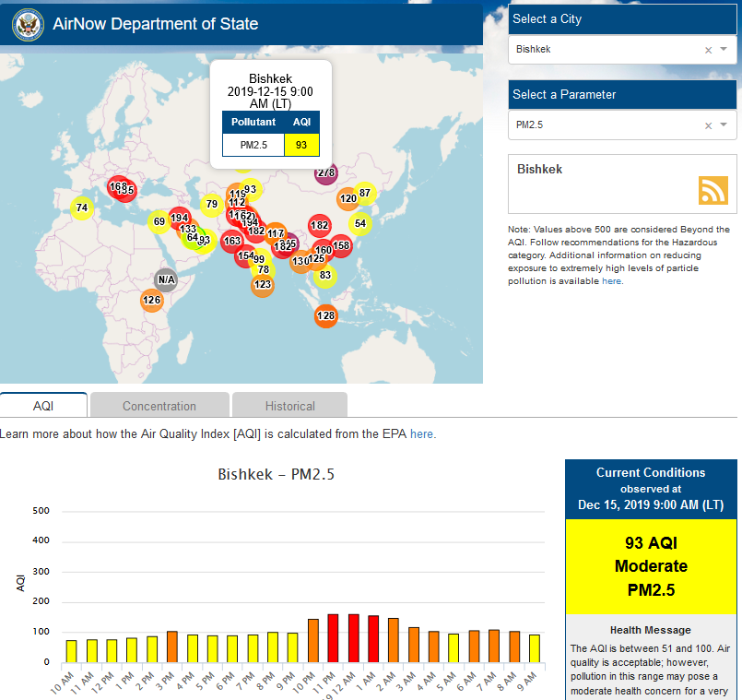Switch to the Concentration tab
Screen dimensions: 742x700
tap(159, 406)
